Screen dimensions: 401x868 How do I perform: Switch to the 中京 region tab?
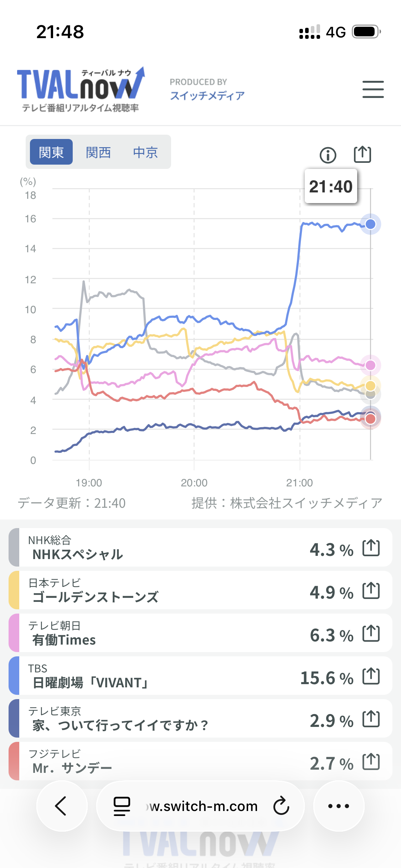tap(145, 152)
